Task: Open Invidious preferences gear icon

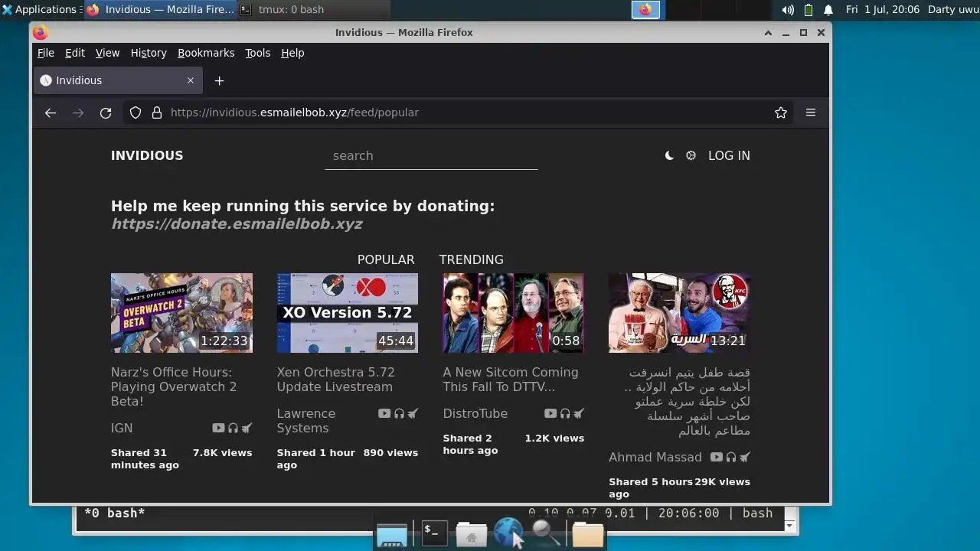Action: point(691,155)
